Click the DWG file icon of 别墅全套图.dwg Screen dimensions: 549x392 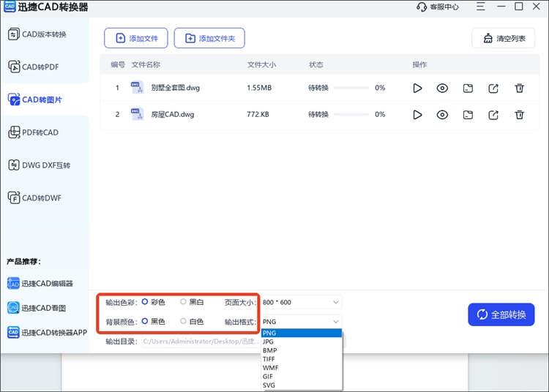[x=137, y=88]
